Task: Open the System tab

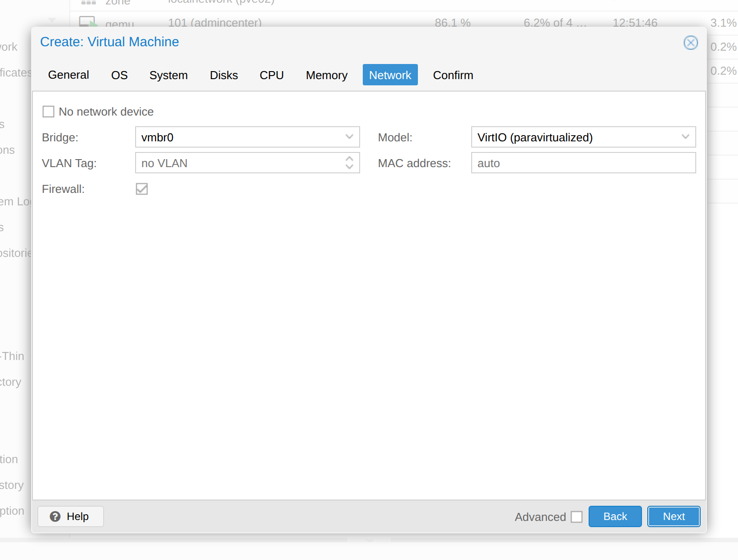Action: [x=168, y=75]
